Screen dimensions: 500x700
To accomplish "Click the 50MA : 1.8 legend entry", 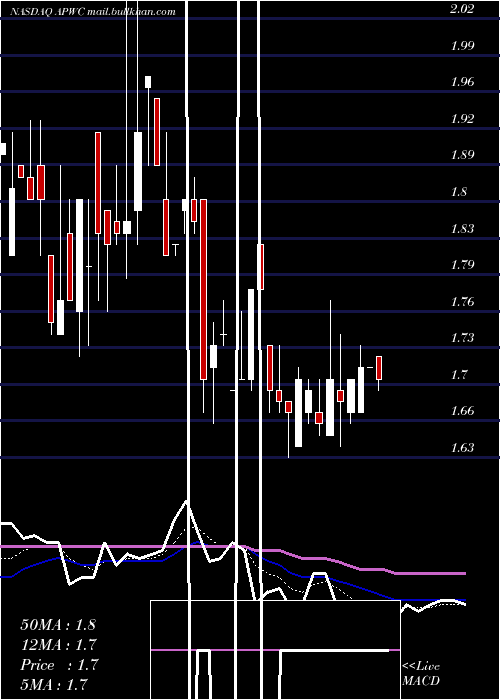I will coord(58,625).
